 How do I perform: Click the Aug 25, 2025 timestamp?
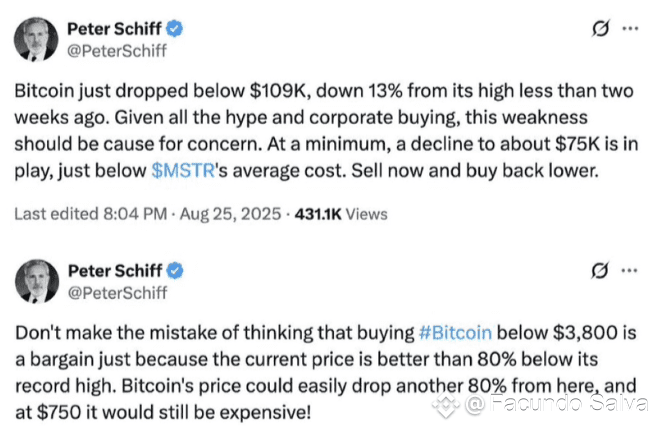point(230,214)
